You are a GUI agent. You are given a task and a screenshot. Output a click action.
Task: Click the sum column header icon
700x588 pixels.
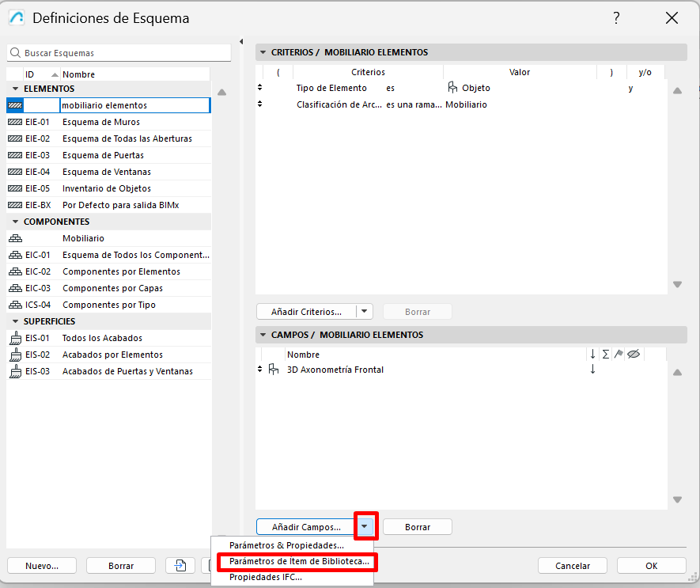(606, 355)
